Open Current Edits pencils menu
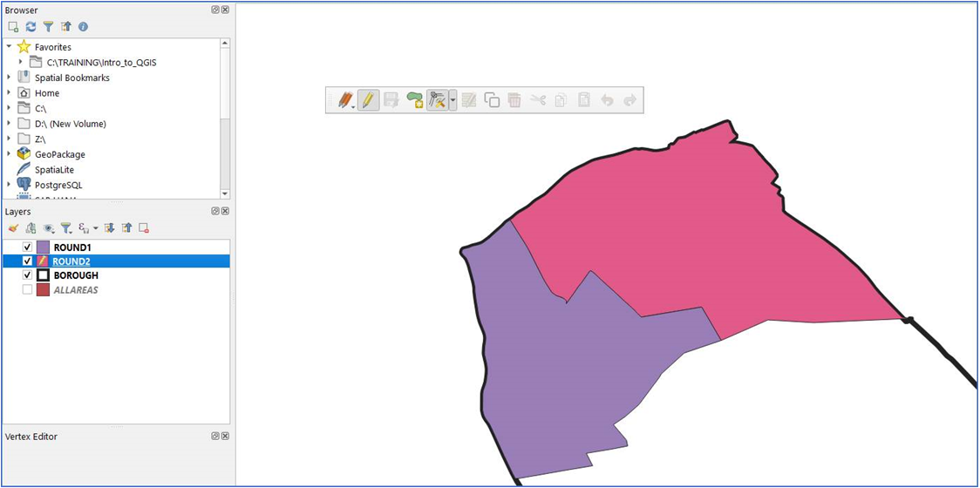 pyautogui.click(x=345, y=100)
